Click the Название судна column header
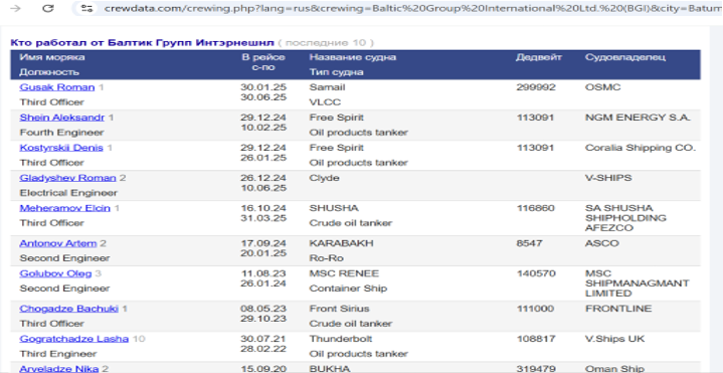The width and height of the screenshot is (723, 373). (353, 58)
